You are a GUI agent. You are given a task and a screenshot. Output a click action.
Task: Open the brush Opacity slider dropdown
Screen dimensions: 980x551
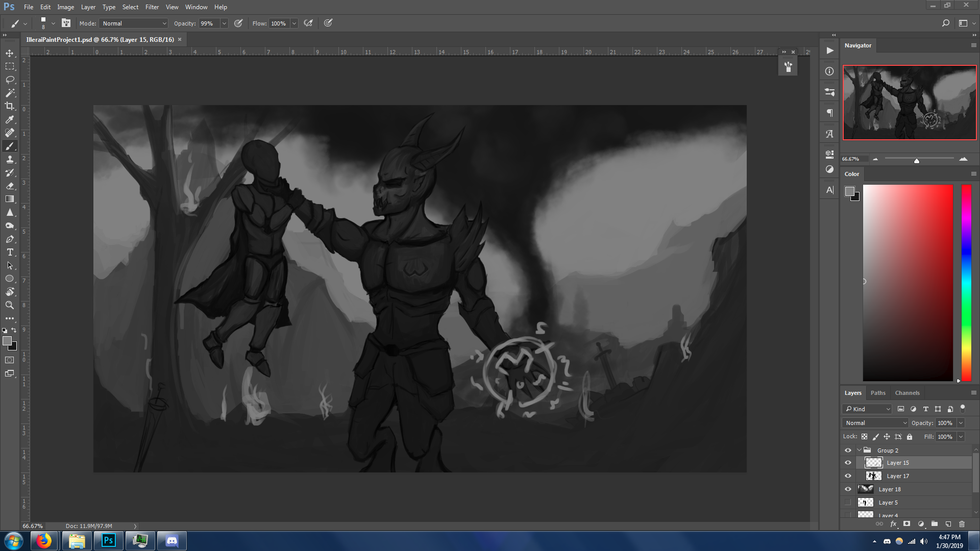click(224, 23)
